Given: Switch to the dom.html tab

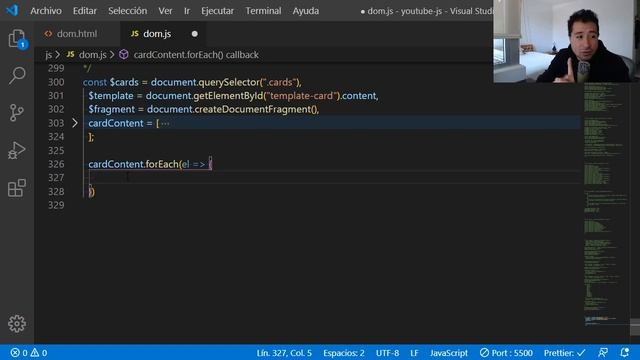Looking at the screenshot, I should [x=77, y=34].
